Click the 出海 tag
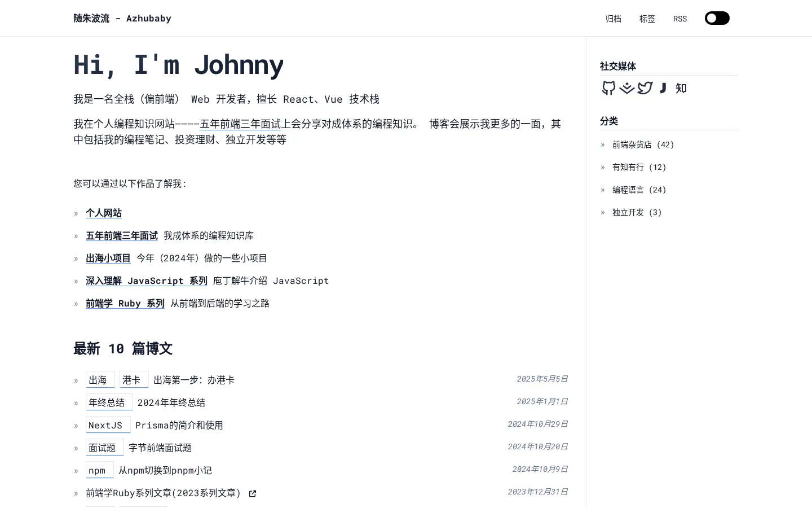812x508 pixels. click(100, 380)
